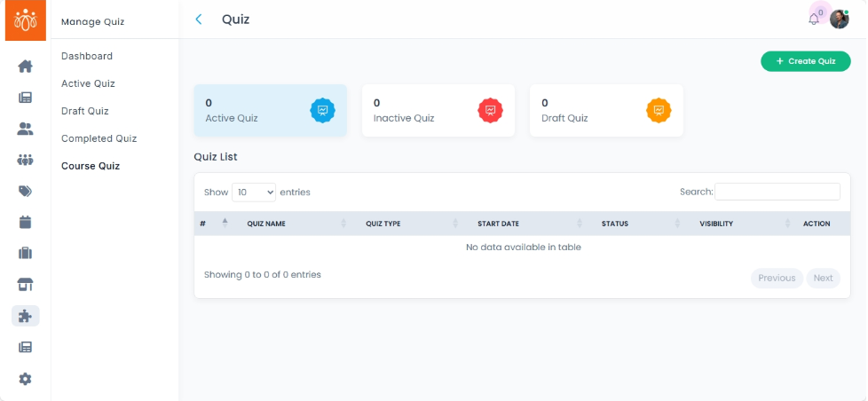Select the tags icon in sidebar

(x=25, y=191)
